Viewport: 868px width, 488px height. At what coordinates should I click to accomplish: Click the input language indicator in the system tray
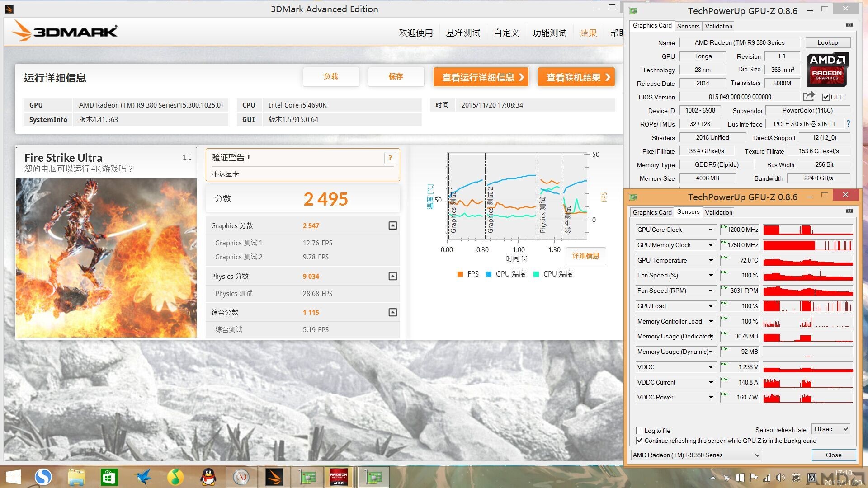[796, 478]
